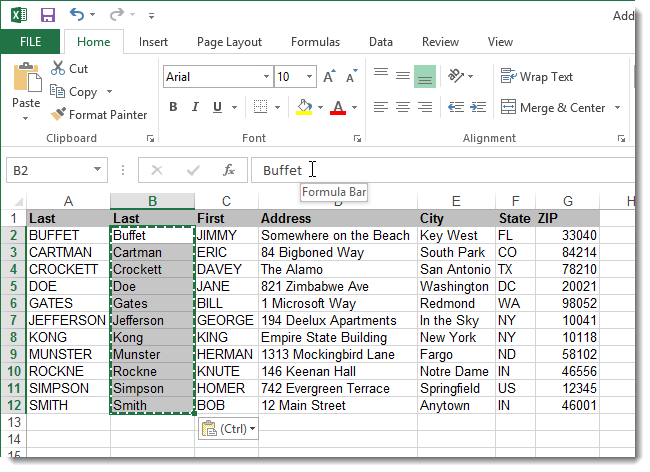650x472 pixels.
Task: Toggle Wrap Text for selected cells
Action: click(537, 77)
